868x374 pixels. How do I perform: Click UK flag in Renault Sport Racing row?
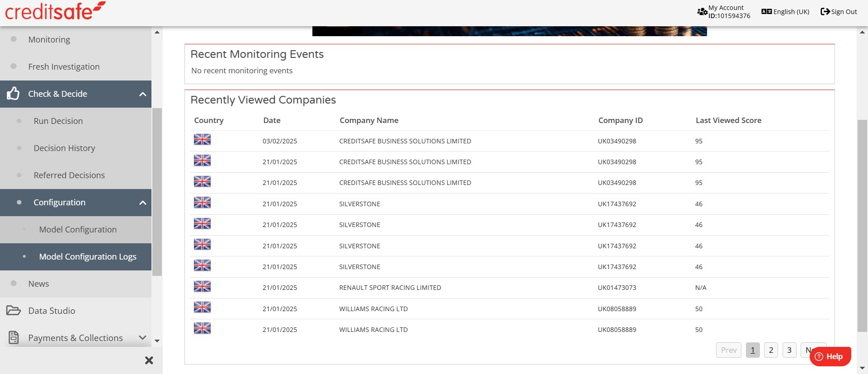point(202,286)
